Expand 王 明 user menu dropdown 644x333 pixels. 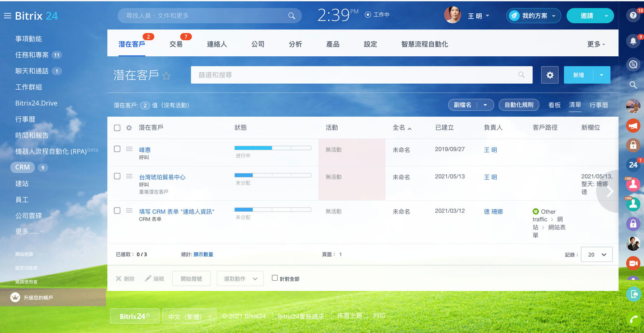487,16
